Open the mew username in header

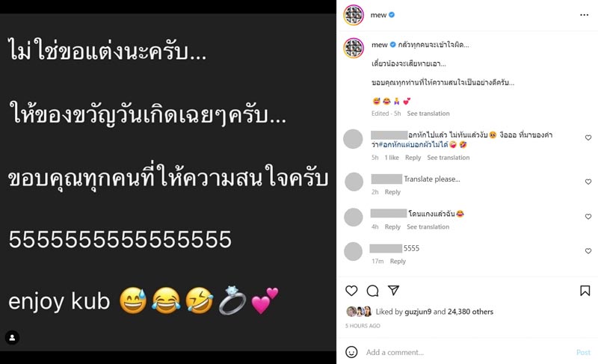(378, 15)
